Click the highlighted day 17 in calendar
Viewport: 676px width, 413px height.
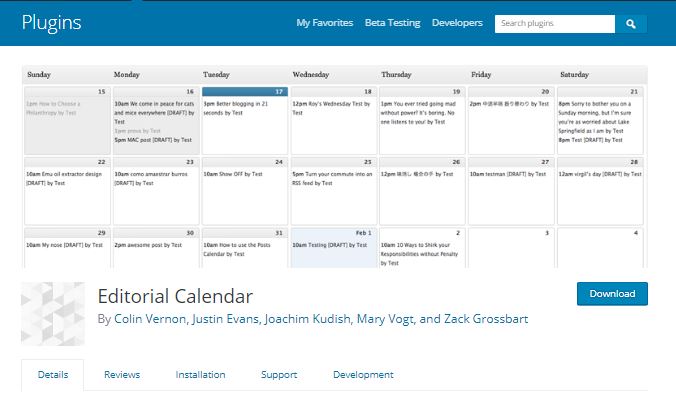(245, 92)
